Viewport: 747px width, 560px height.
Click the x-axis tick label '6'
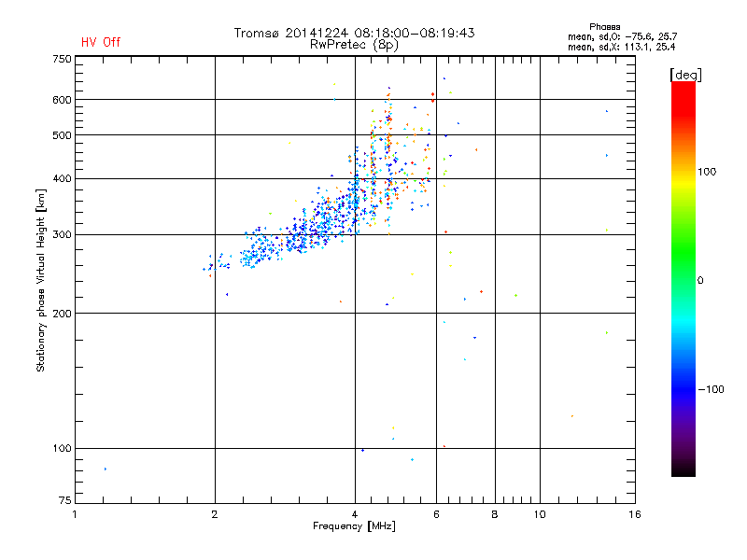tap(436, 514)
